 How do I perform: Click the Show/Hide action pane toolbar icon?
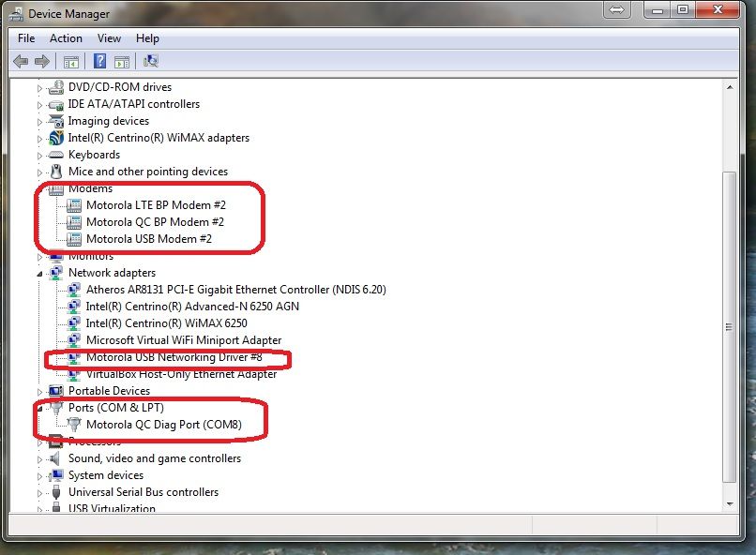[x=122, y=62]
